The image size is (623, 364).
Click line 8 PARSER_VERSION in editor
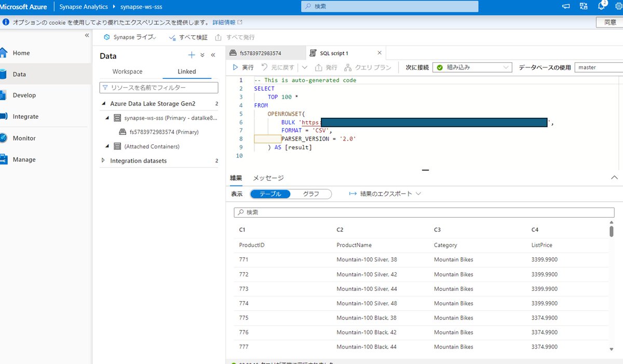(319, 138)
